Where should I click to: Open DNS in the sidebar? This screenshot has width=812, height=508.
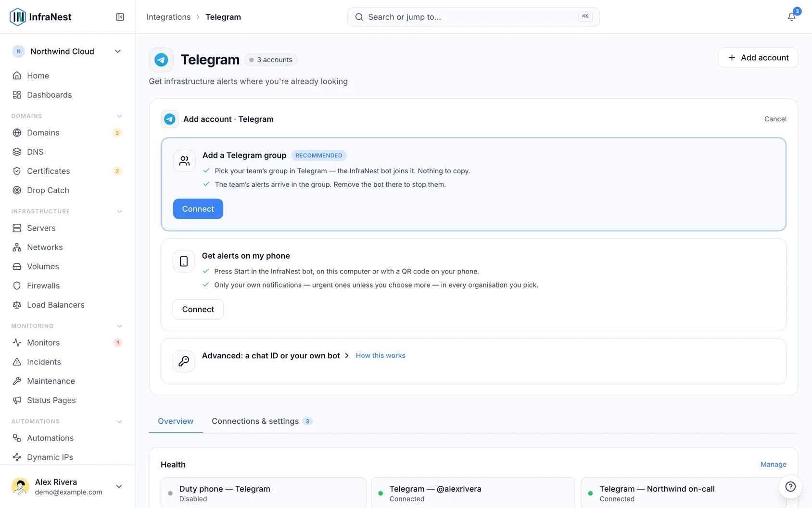pos(67,152)
